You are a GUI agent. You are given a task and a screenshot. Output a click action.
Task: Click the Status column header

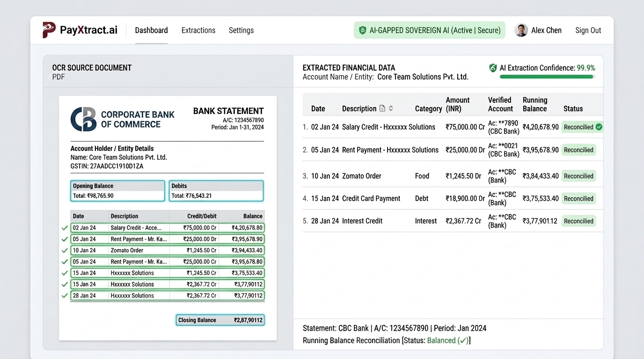click(x=573, y=108)
